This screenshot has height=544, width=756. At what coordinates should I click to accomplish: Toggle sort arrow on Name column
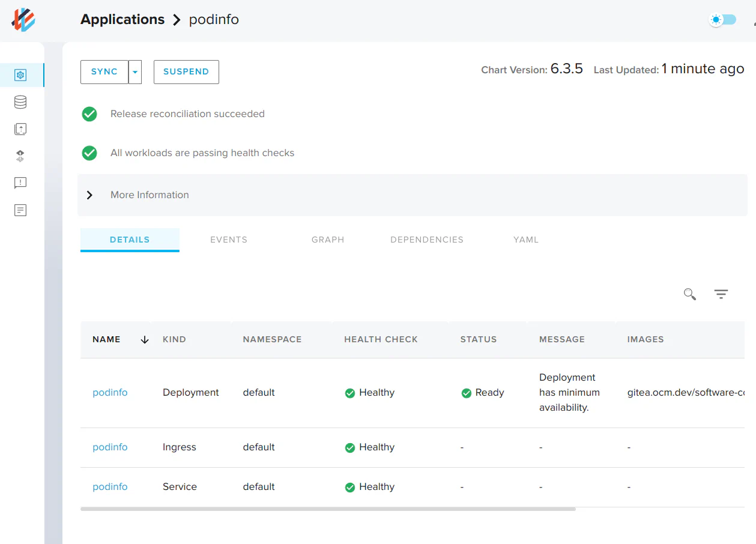[x=144, y=340]
